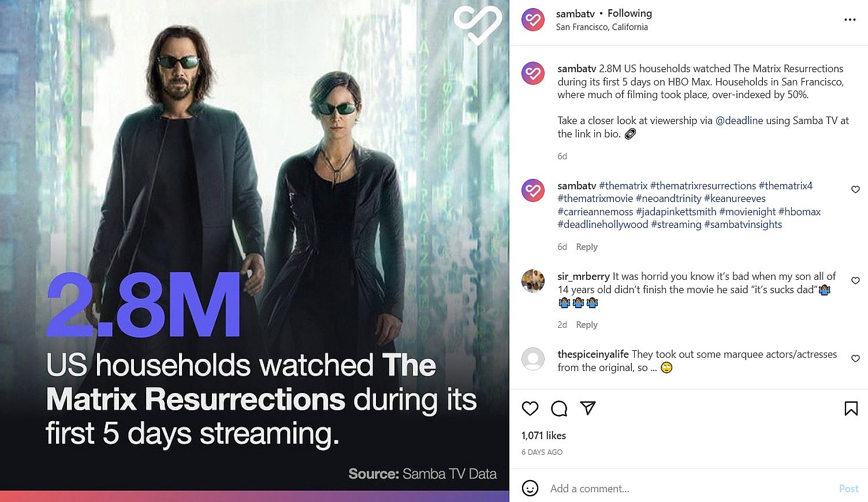Open thespiceinyalife's blank avatar

(x=533, y=359)
